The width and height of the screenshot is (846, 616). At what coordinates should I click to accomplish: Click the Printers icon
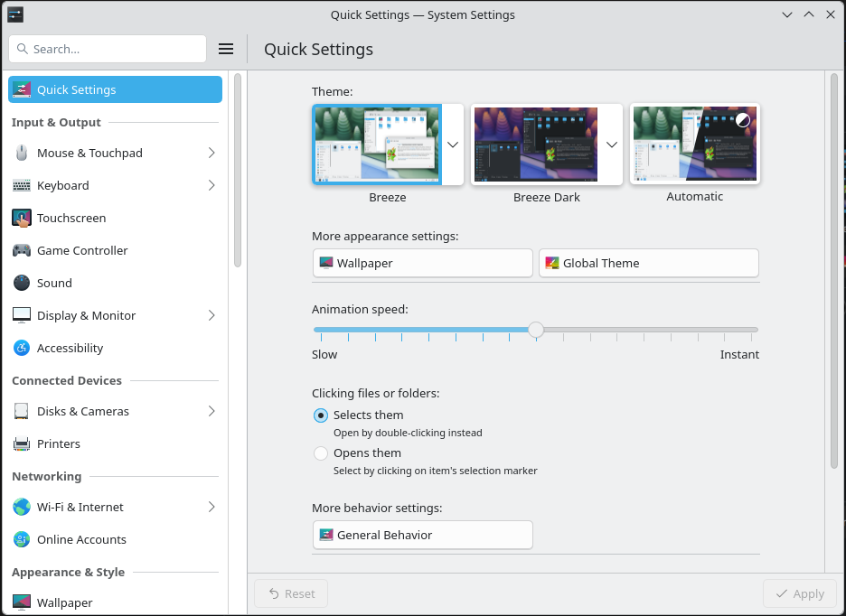point(22,443)
